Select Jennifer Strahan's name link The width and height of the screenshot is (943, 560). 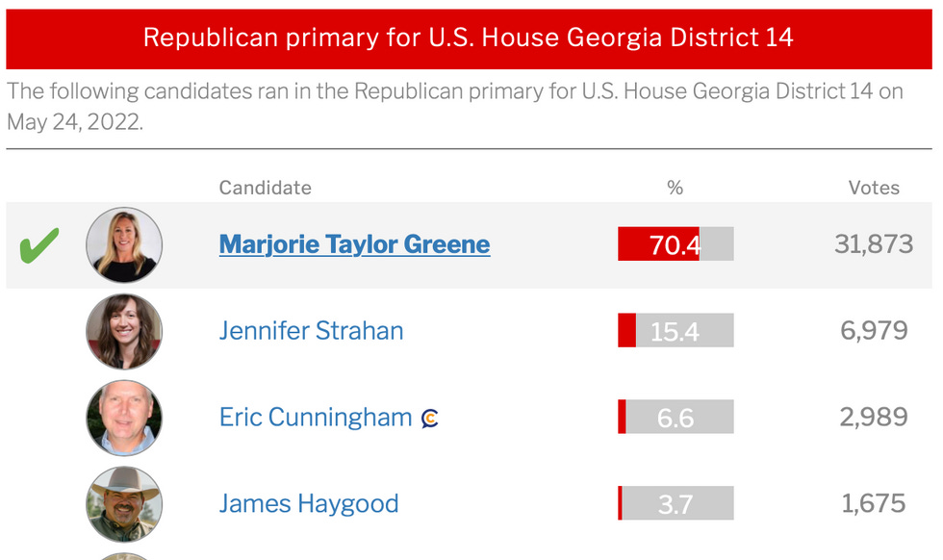(x=311, y=330)
